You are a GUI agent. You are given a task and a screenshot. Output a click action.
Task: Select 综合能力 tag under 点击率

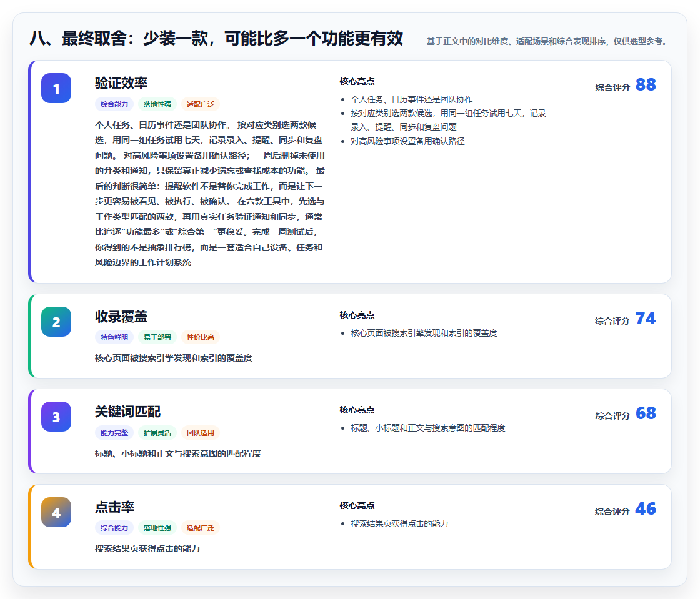(114, 528)
